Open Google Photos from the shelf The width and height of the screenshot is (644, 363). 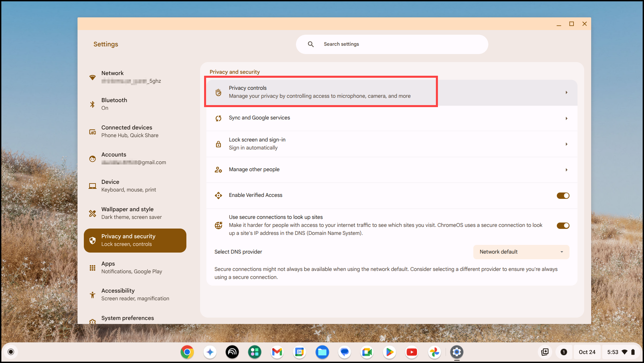click(x=434, y=352)
